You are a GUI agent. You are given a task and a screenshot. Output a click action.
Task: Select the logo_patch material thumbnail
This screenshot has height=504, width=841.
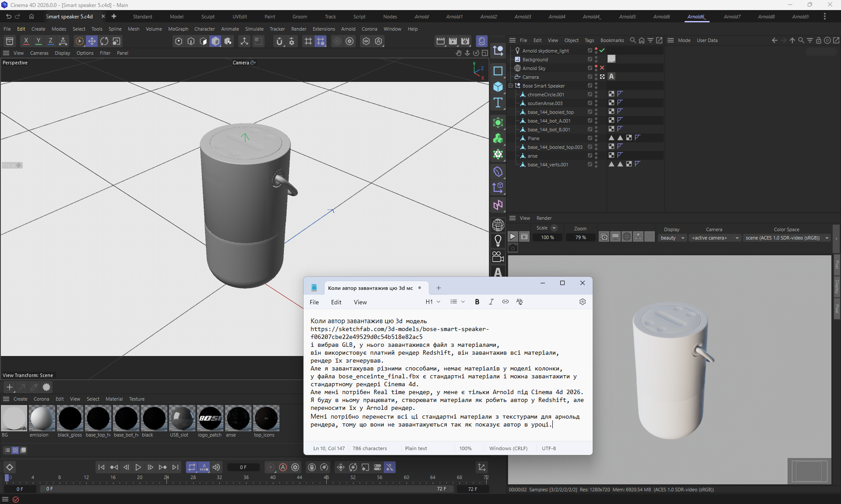(x=210, y=418)
